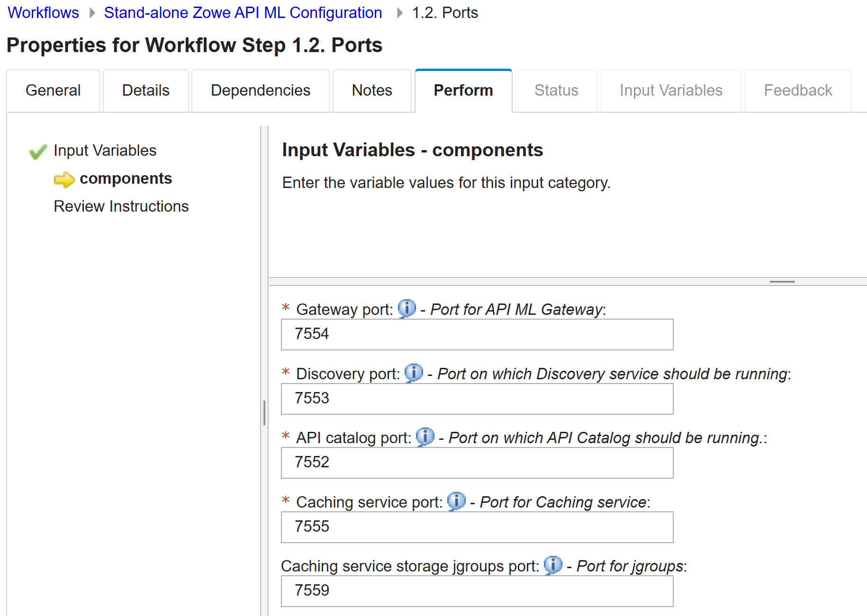Open the Feedback tab

[798, 90]
